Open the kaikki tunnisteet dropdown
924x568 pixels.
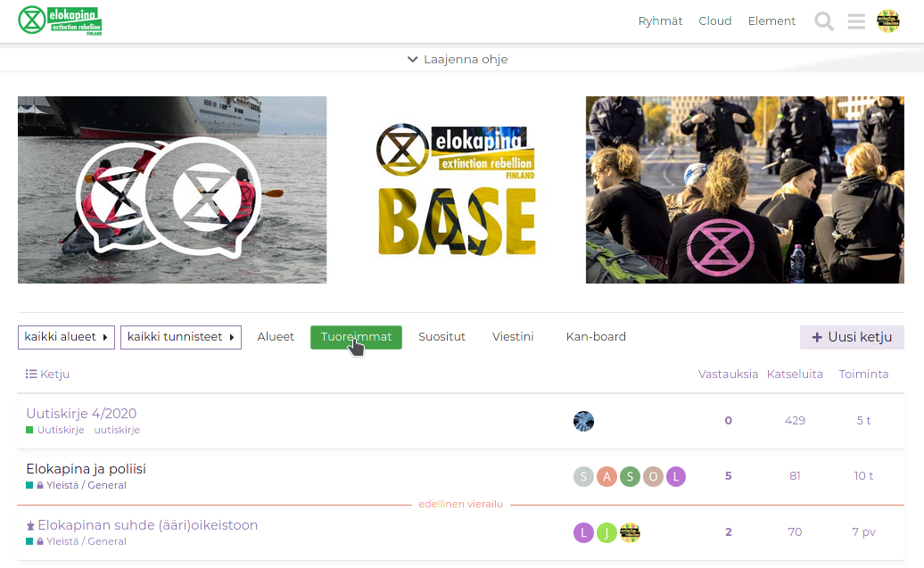click(x=181, y=337)
